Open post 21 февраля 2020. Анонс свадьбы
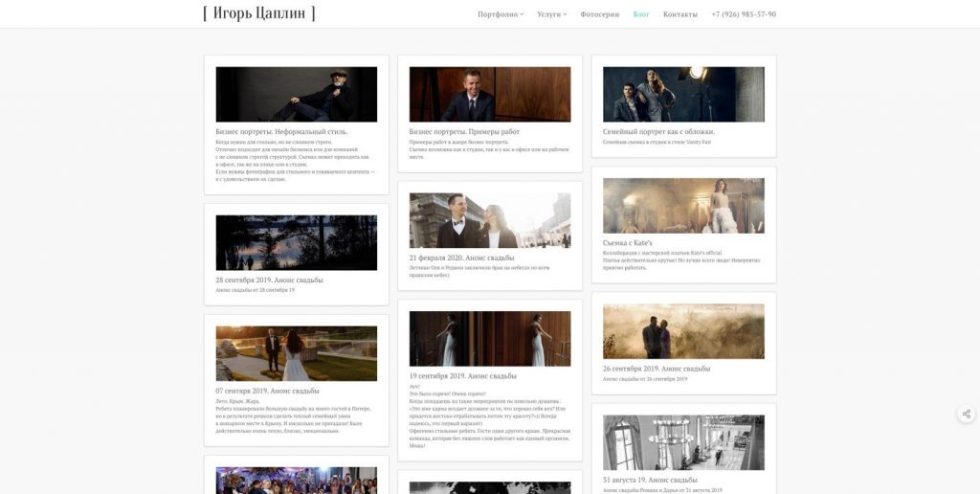The image size is (980, 494). click(x=462, y=258)
